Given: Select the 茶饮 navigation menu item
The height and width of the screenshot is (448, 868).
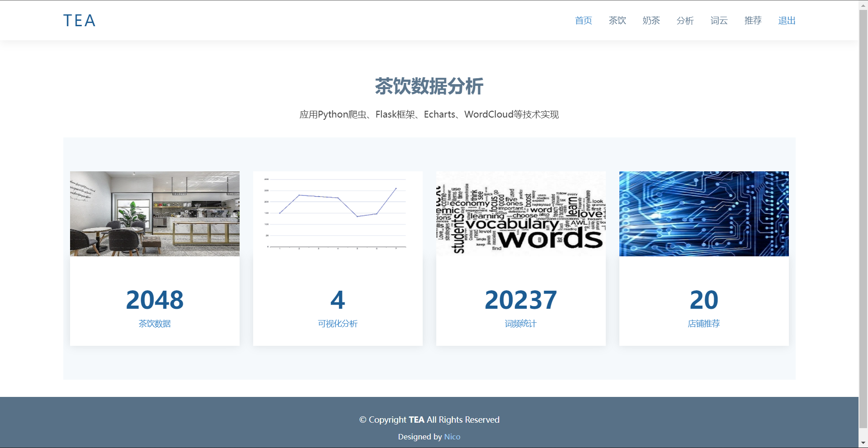Looking at the screenshot, I should (x=617, y=20).
